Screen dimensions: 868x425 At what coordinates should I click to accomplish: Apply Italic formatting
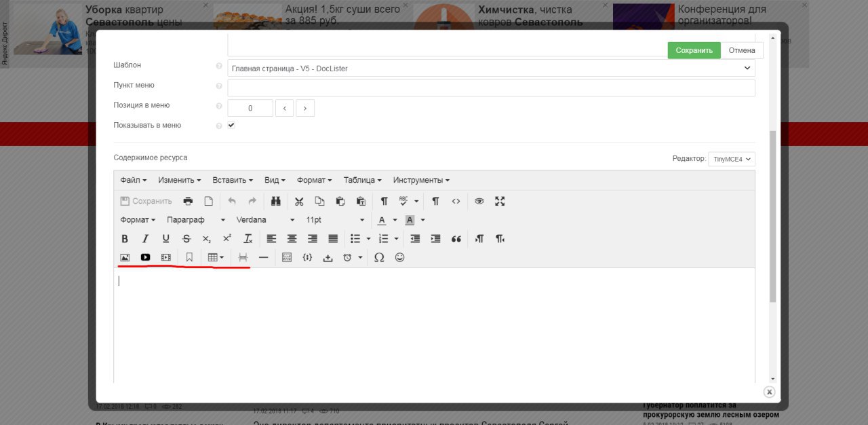[145, 238]
